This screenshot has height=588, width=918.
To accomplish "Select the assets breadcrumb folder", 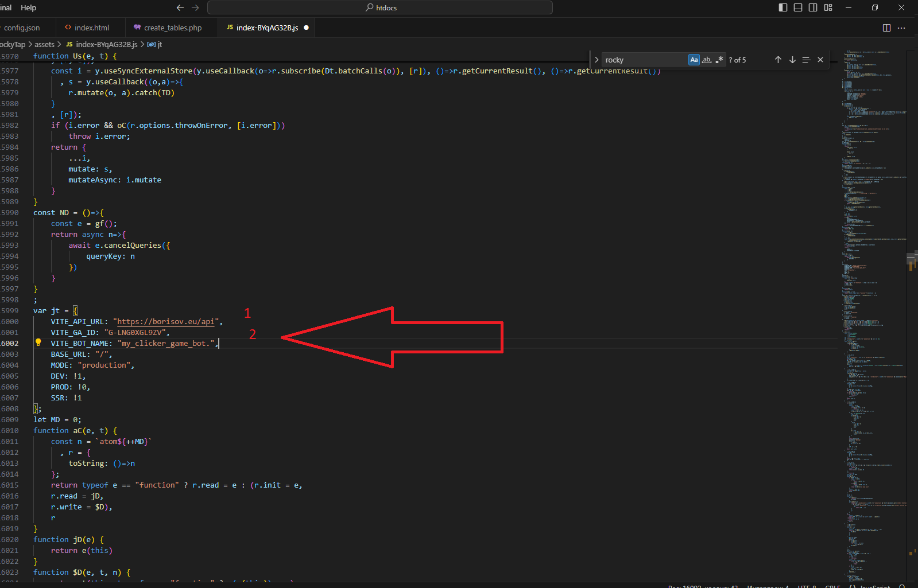I will coord(44,44).
